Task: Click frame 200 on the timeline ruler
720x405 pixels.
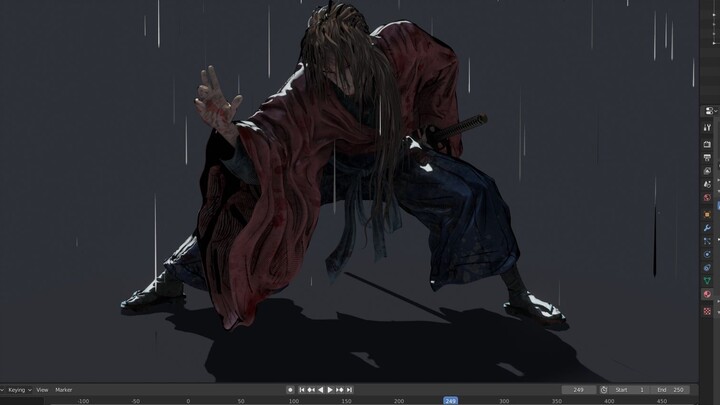Action: tap(399, 401)
